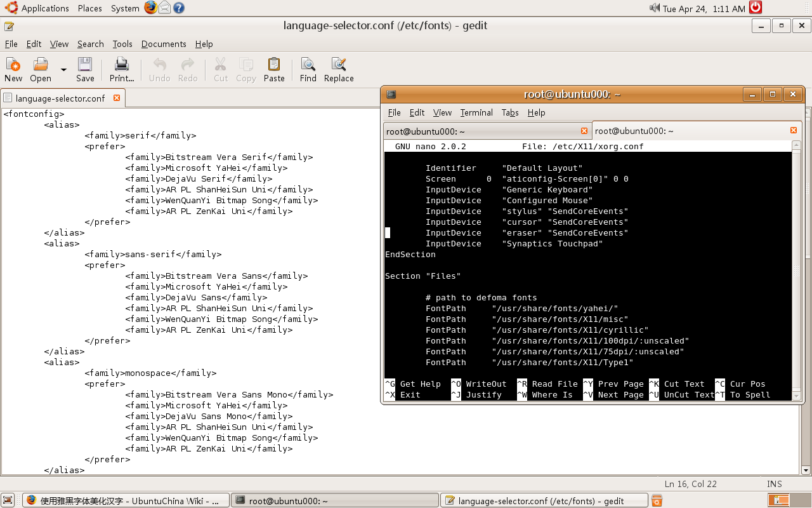Open the Terminal menu in terminal window
Image resolution: width=812 pixels, height=508 pixels.
point(476,112)
